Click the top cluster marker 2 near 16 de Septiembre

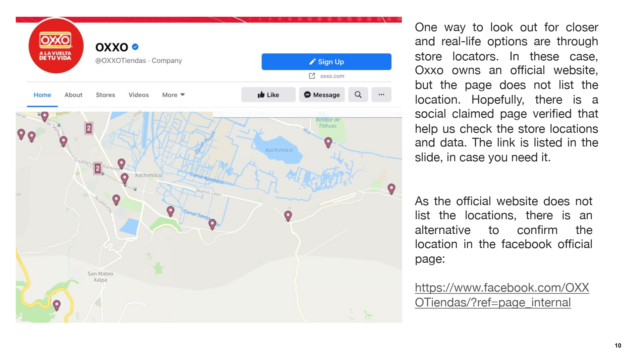(x=89, y=128)
